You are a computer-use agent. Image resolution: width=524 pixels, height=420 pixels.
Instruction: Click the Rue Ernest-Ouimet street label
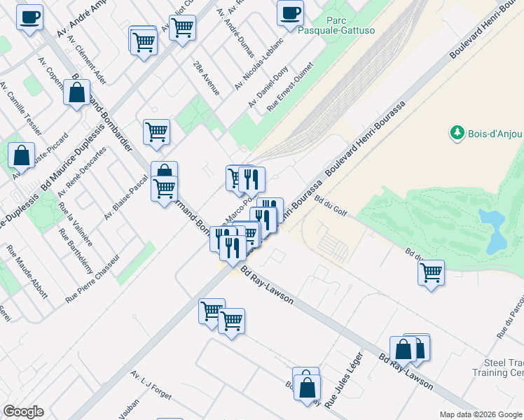291,87
